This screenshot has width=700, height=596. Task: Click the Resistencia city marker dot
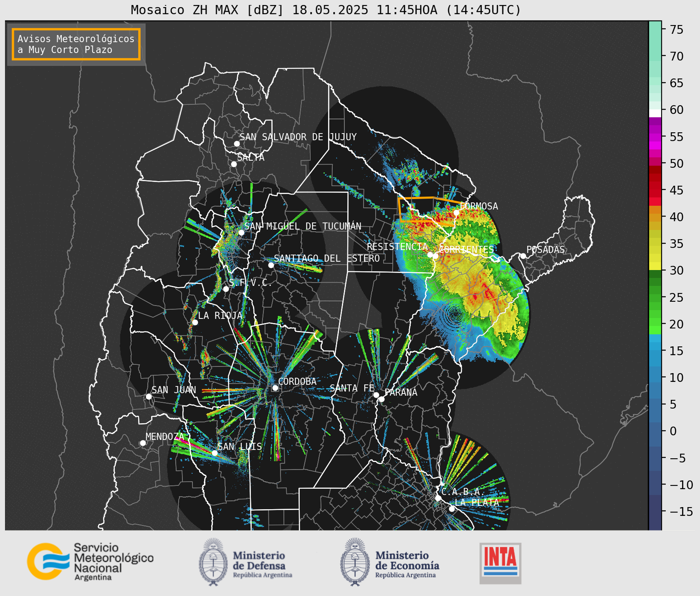click(x=430, y=255)
